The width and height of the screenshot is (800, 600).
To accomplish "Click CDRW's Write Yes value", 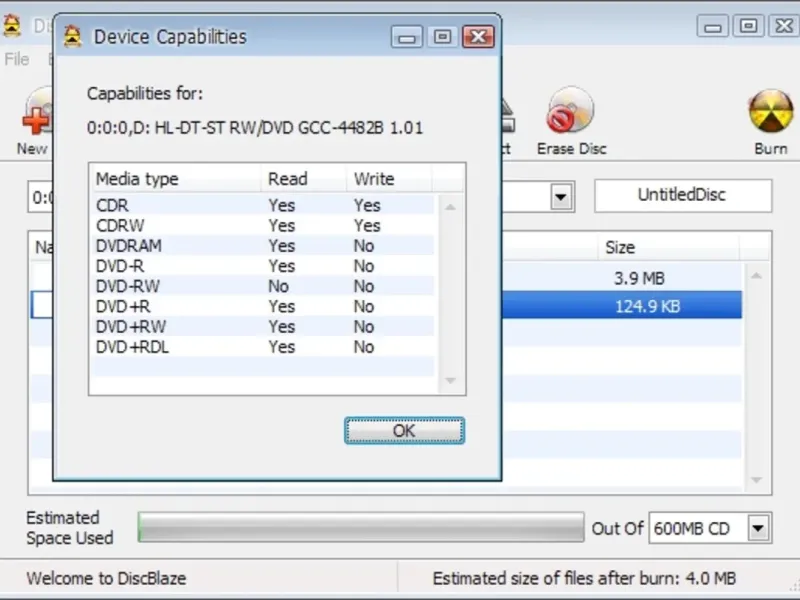I will point(367,226).
